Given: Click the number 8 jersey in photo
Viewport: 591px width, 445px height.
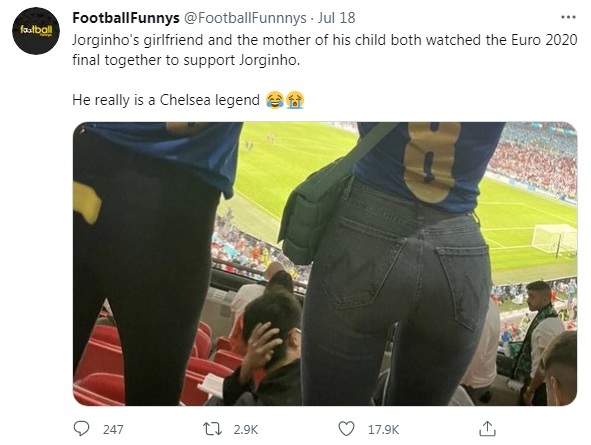Looking at the screenshot, I should tap(430, 164).
